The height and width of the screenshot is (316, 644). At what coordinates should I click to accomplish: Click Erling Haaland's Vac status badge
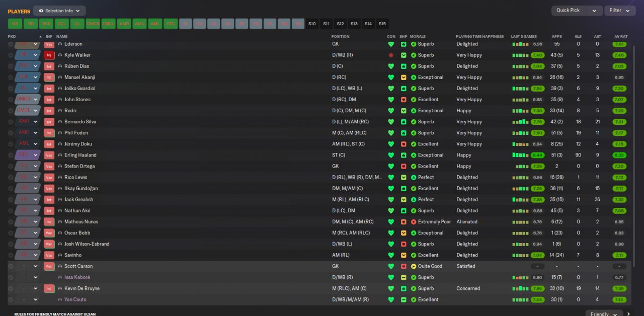click(49, 155)
